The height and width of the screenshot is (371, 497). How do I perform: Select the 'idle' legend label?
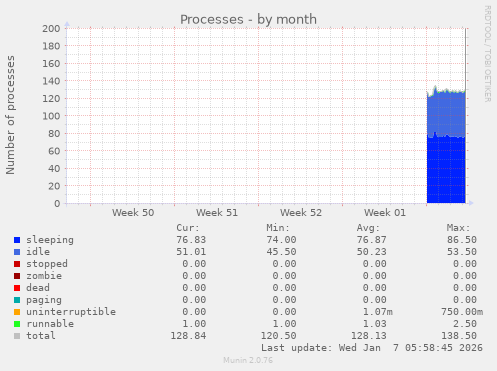pos(38,252)
